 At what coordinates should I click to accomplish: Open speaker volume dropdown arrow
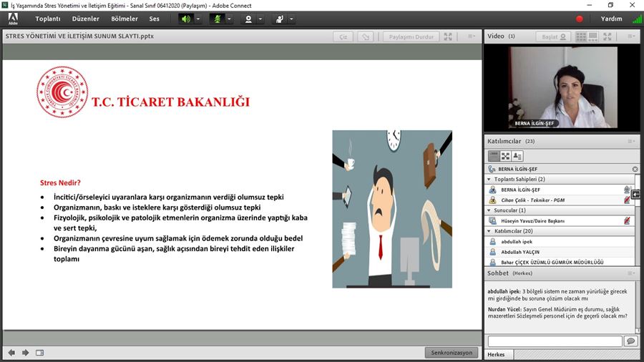coord(198,19)
